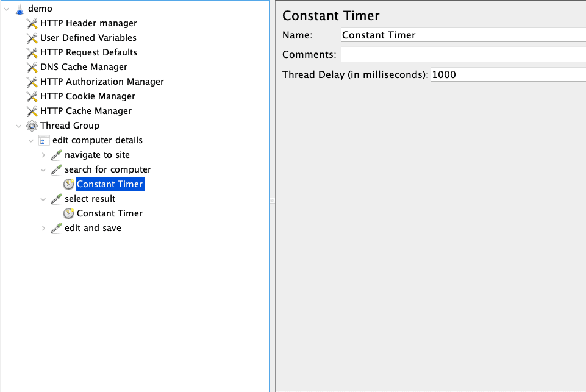Collapse the search for computer node
This screenshot has width=586, height=392.
(x=43, y=170)
